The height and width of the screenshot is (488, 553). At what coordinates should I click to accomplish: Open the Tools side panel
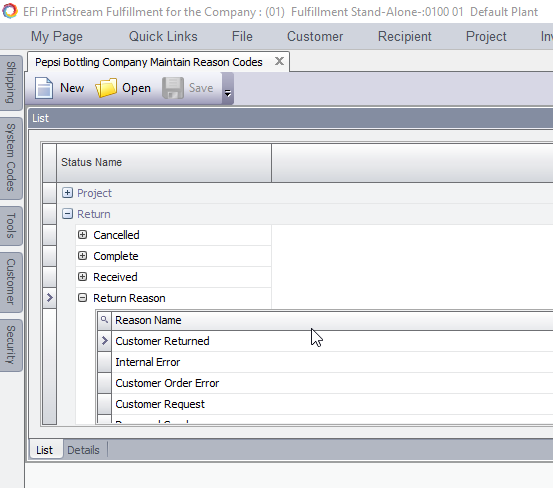11,226
